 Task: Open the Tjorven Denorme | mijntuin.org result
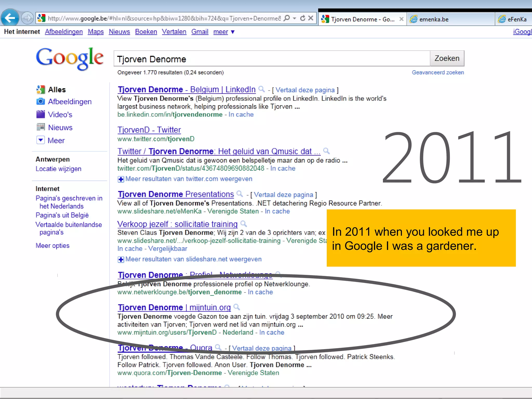pyautogui.click(x=174, y=308)
